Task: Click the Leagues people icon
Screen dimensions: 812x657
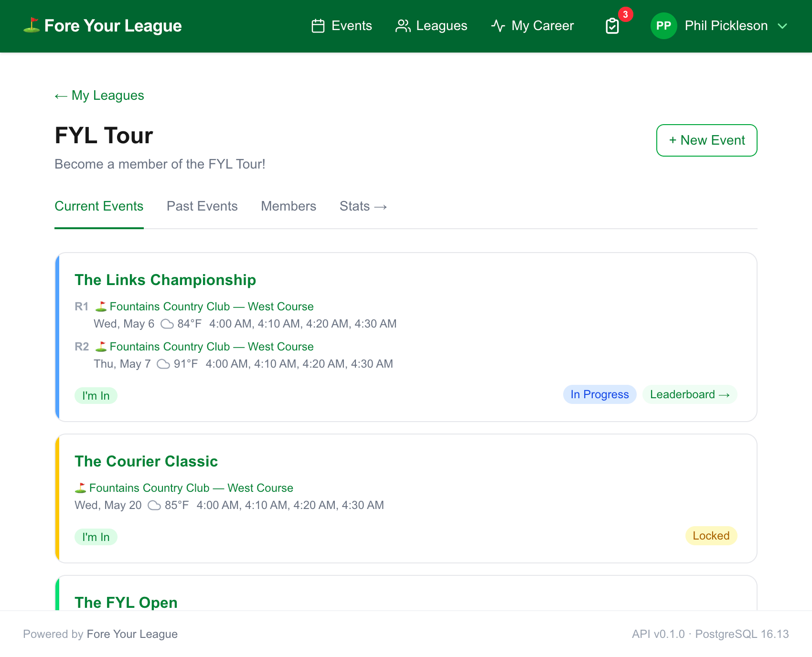Action: point(403,26)
